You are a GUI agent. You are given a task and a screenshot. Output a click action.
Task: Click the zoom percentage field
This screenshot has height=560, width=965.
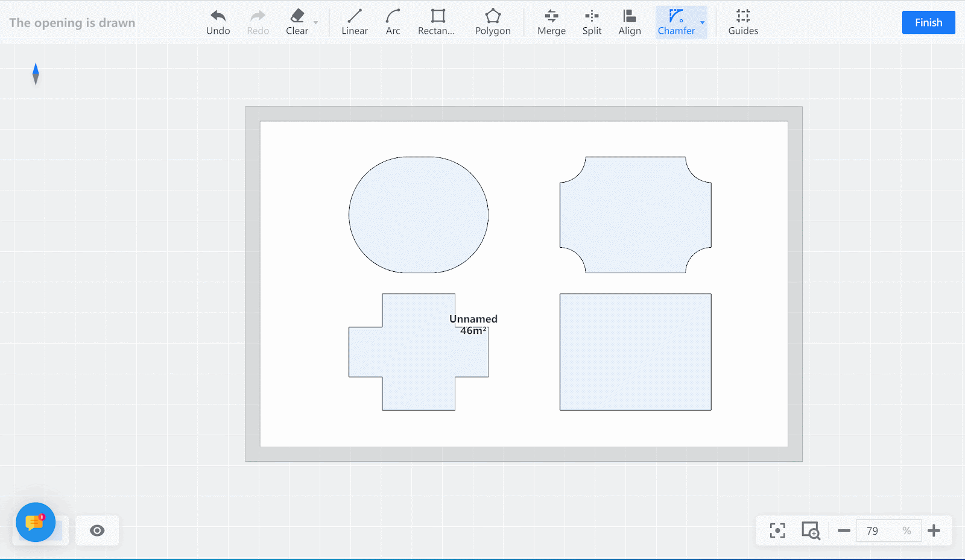pyautogui.click(x=878, y=530)
